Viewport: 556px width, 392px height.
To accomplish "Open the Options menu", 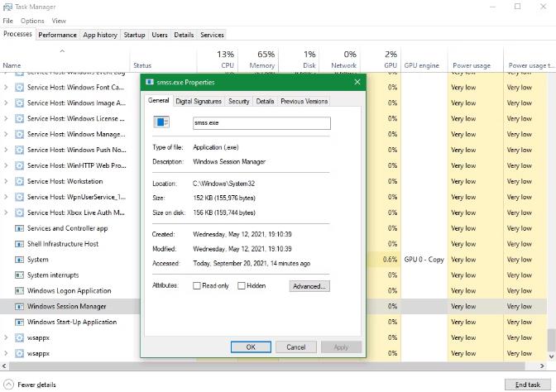I will pos(32,21).
